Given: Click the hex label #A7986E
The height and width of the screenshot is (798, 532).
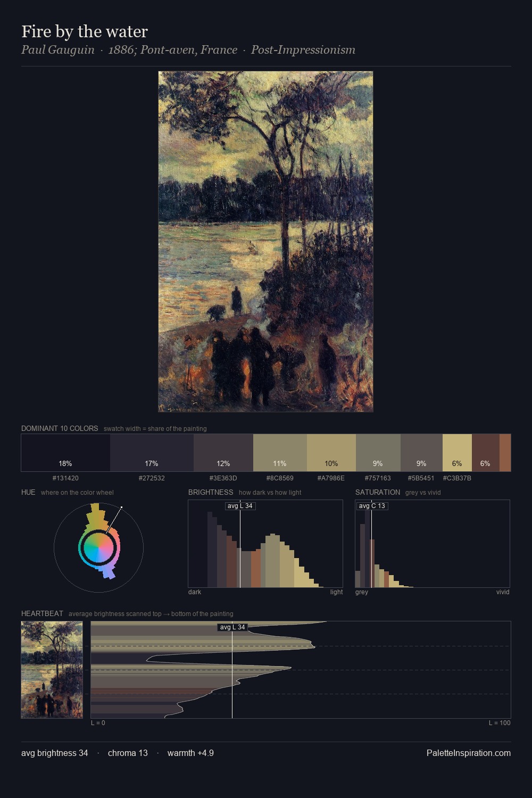Looking at the screenshot, I should 331,478.
